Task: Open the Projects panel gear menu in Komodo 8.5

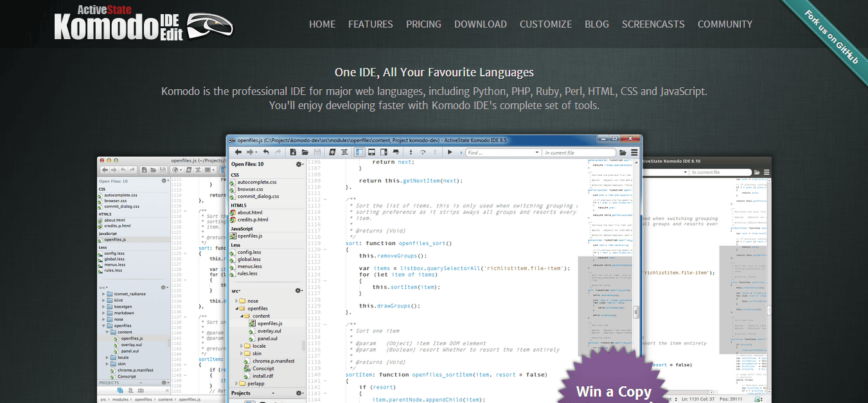Action: (x=299, y=393)
